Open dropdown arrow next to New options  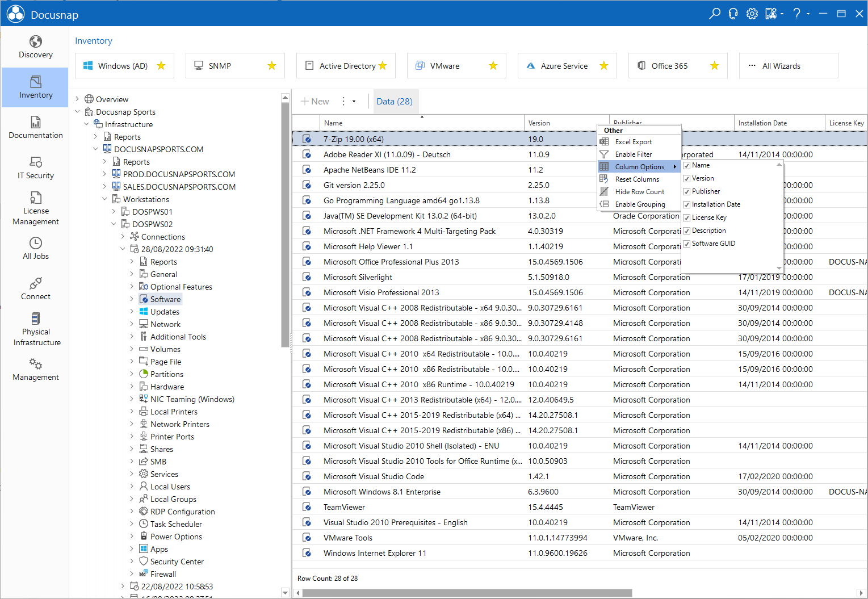pos(354,102)
